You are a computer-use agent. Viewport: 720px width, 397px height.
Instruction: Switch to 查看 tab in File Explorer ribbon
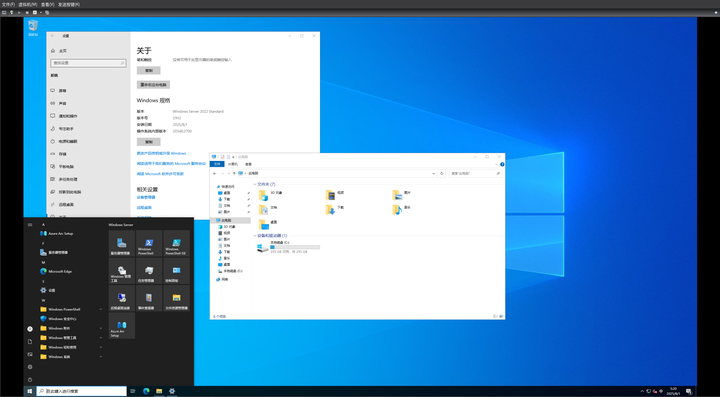click(x=248, y=164)
